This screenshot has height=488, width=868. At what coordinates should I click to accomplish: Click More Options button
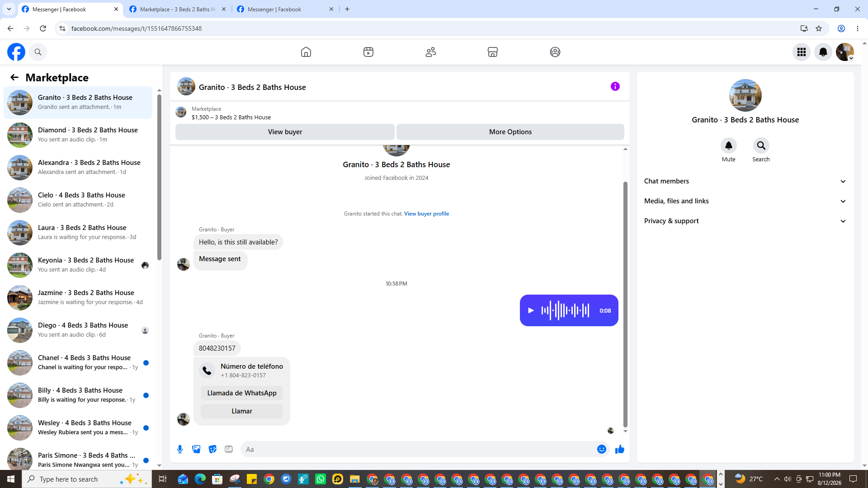point(510,132)
